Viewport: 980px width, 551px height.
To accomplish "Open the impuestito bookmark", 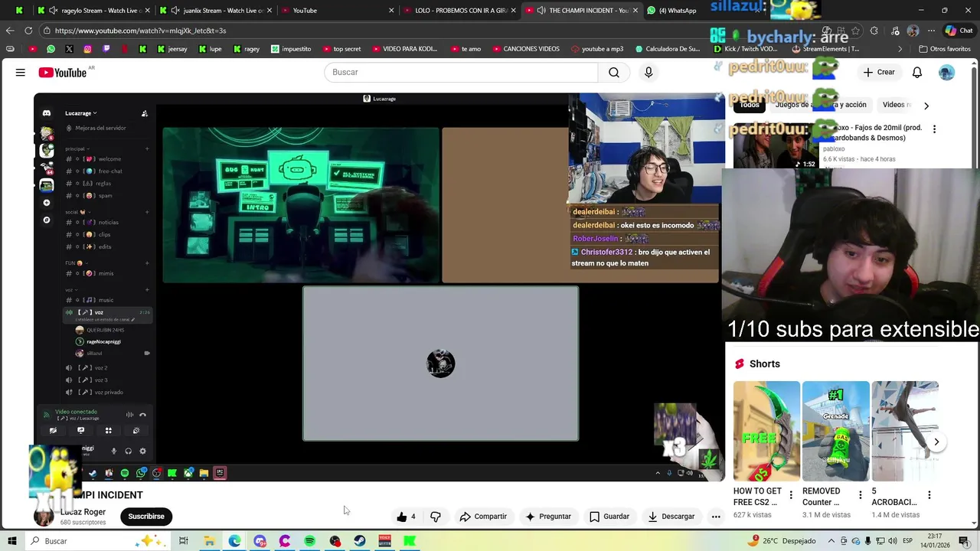I will click(291, 49).
